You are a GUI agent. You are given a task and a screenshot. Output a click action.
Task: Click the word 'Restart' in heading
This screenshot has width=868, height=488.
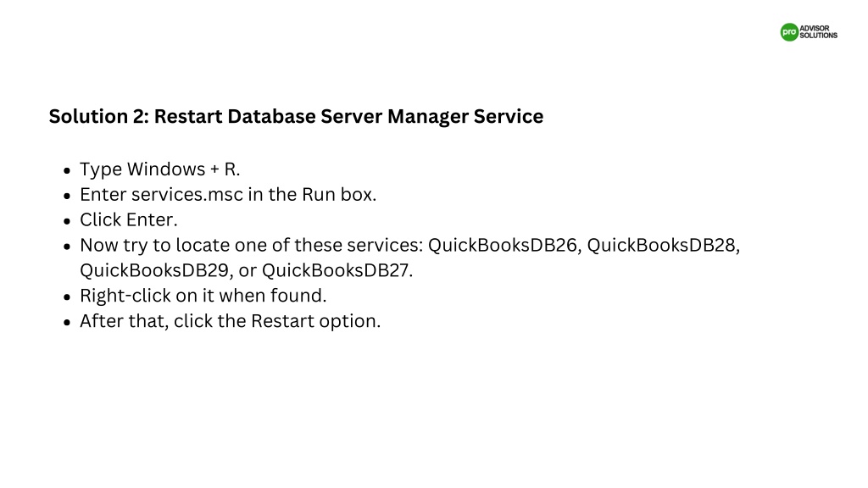(188, 116)
